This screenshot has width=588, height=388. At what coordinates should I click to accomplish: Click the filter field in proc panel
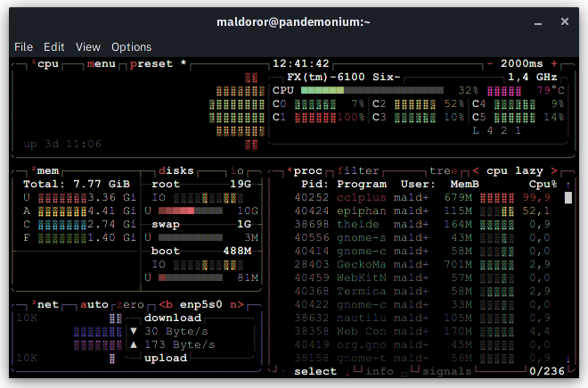point(358,170)
